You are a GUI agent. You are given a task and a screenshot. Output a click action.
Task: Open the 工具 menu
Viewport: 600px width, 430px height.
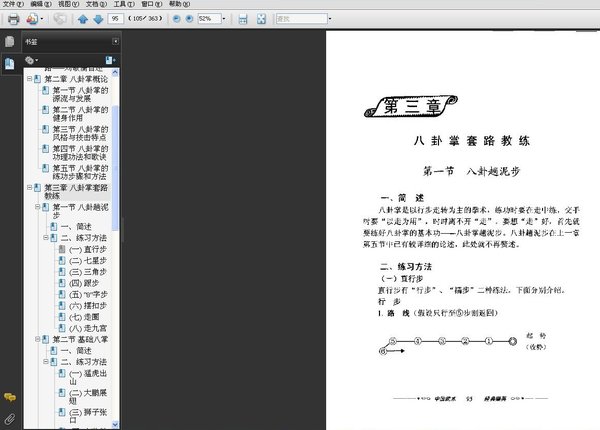coord(124,4)
